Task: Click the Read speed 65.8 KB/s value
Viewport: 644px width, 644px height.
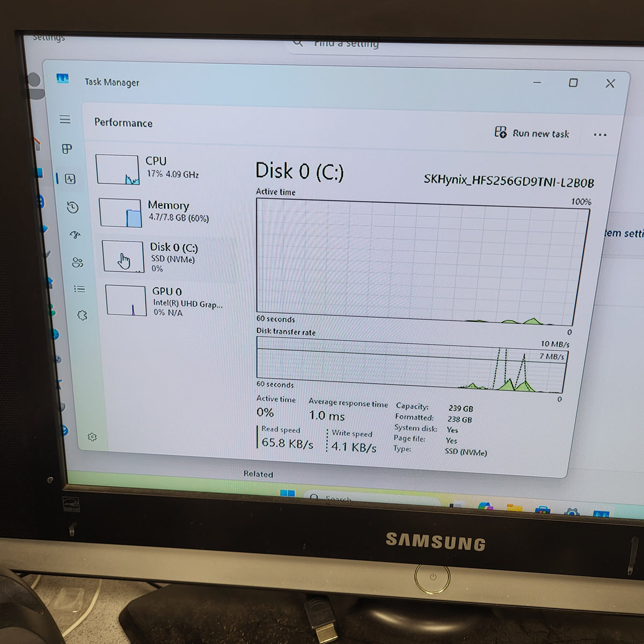Action: (287, 443)
